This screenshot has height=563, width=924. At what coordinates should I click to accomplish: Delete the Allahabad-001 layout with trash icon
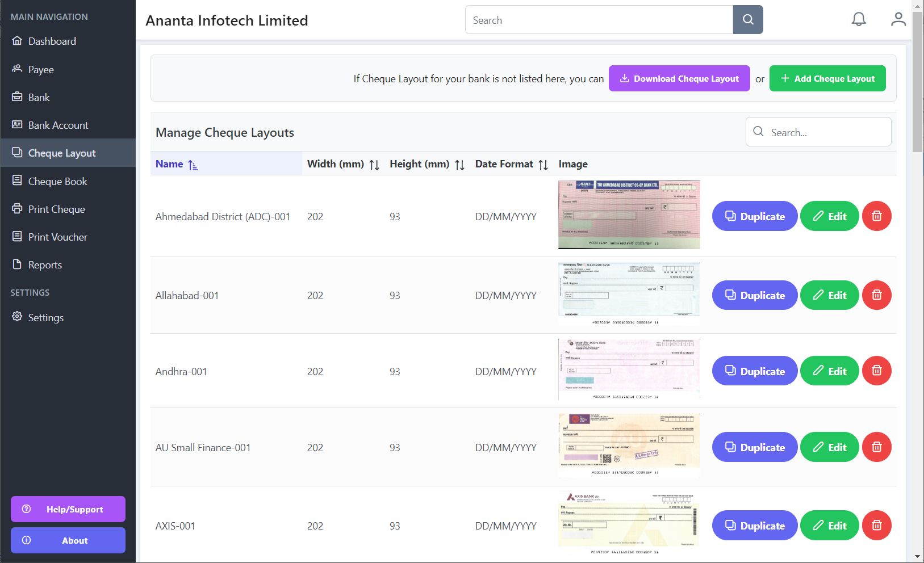click(877, 295)
